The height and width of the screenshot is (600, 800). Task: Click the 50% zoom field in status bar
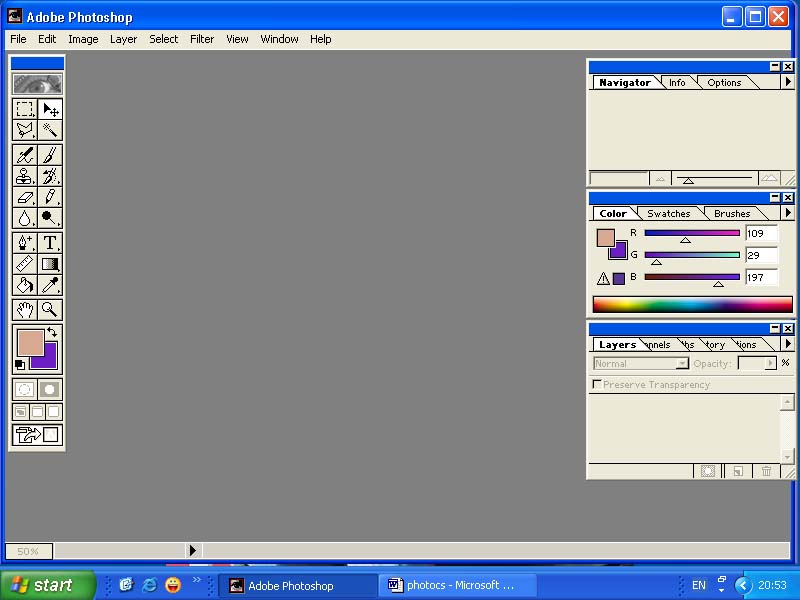coord(29,551)
